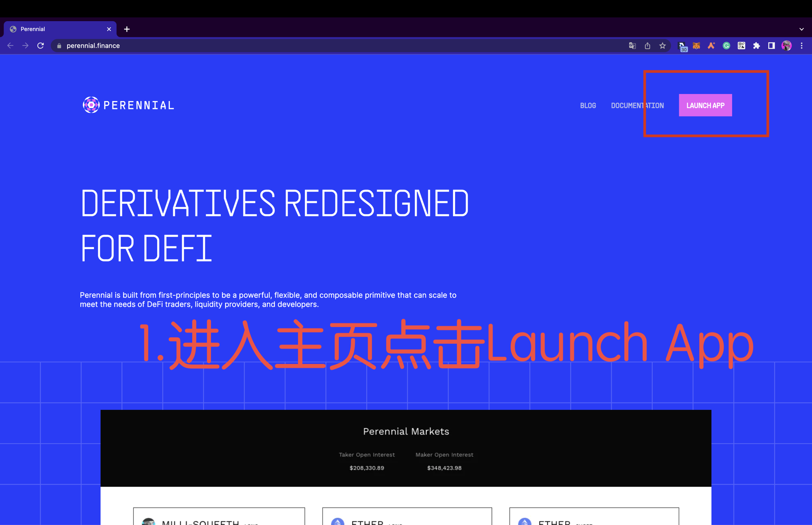The width and height of the screenshot is (812, 525).
Task: Click Taker Open Interest value $208,330.89
Action: (x=367, y=468)
